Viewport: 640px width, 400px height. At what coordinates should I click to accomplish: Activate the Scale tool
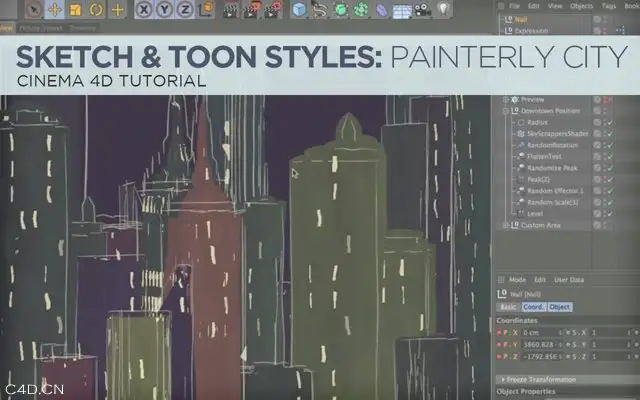point(75,9)
